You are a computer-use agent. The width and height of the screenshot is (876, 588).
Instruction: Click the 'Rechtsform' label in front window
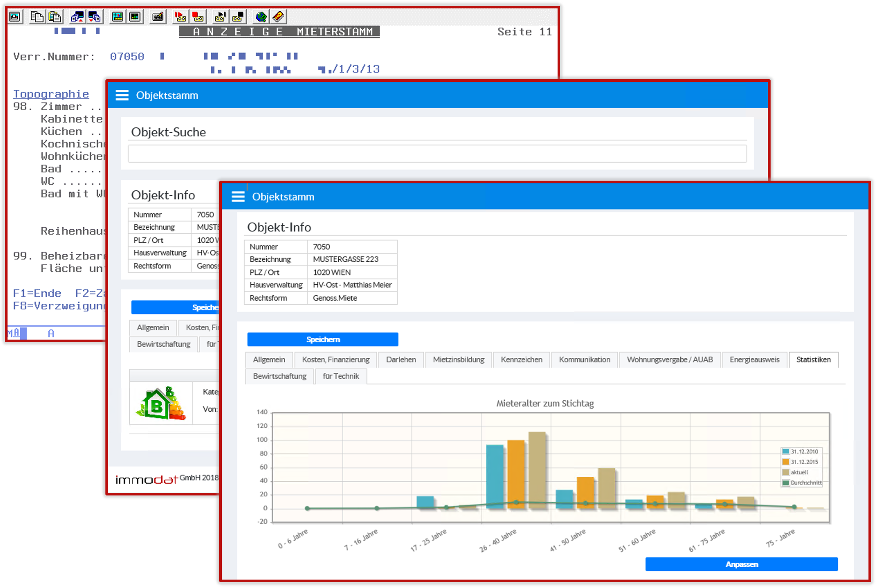click(x=268, y=298)
